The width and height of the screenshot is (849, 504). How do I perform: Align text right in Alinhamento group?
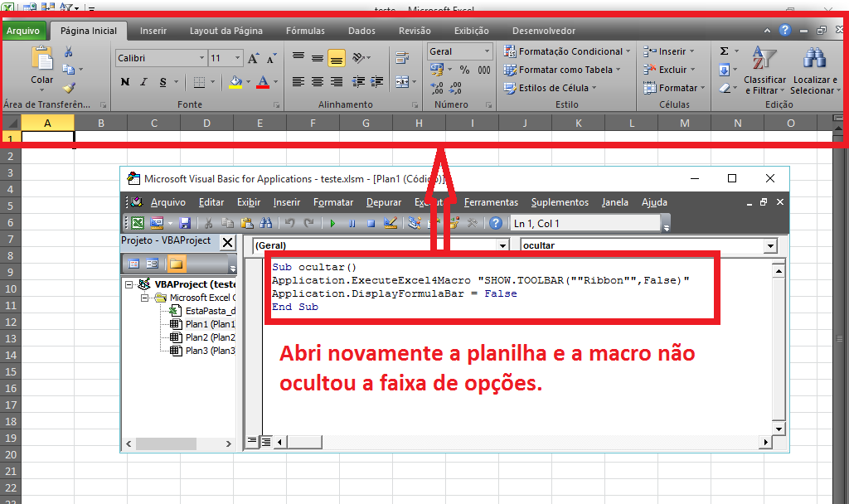tap(337, 82)
